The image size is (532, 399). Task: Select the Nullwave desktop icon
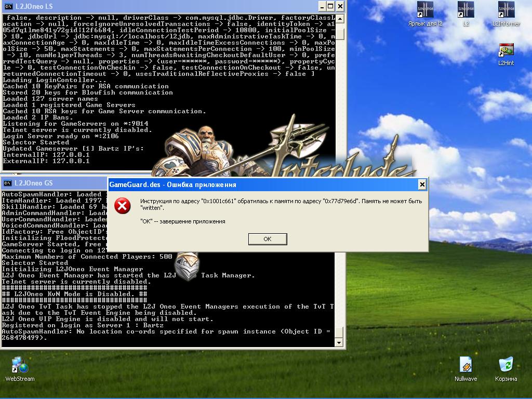(465, 369)
